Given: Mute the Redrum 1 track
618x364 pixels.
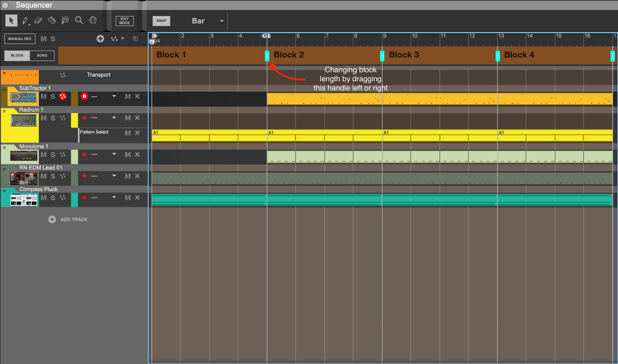Looking at the screenshot, I should [x=44, y=118].
